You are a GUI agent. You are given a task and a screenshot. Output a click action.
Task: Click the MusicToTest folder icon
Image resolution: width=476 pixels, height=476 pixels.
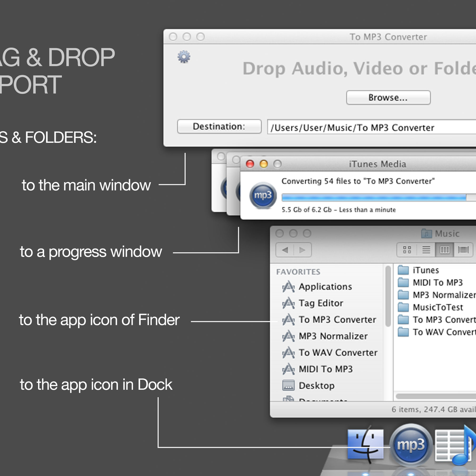pos(403,307)
